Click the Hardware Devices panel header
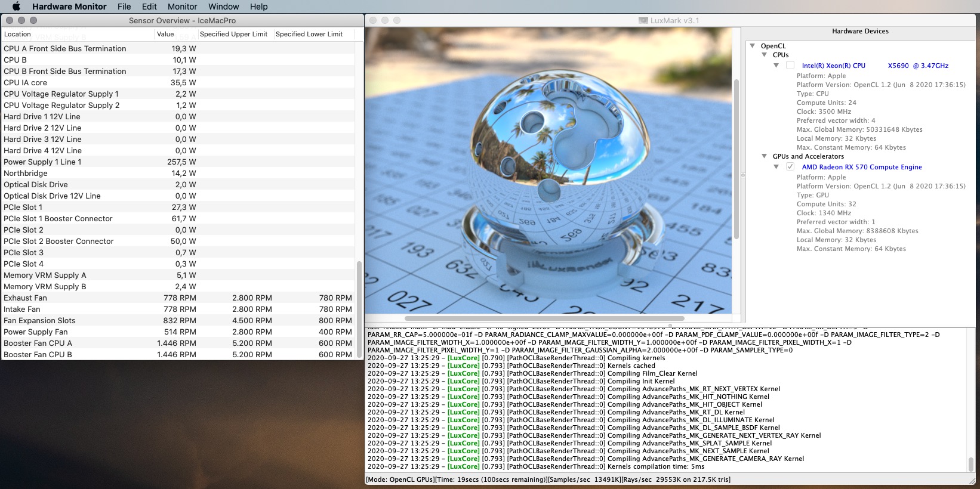 click(860, 31)
